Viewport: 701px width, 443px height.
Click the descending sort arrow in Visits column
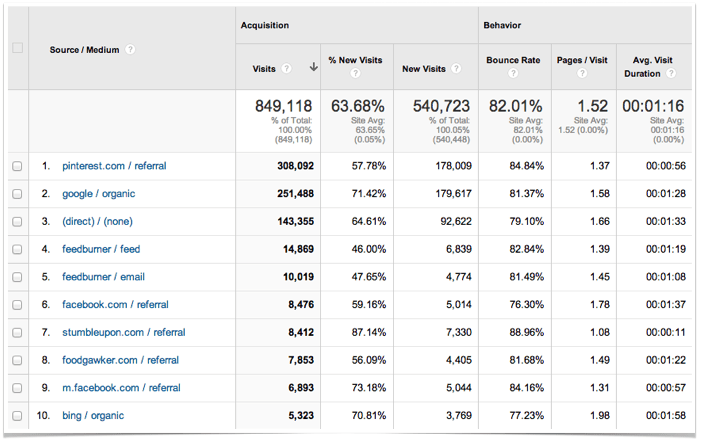pos(313,68)
